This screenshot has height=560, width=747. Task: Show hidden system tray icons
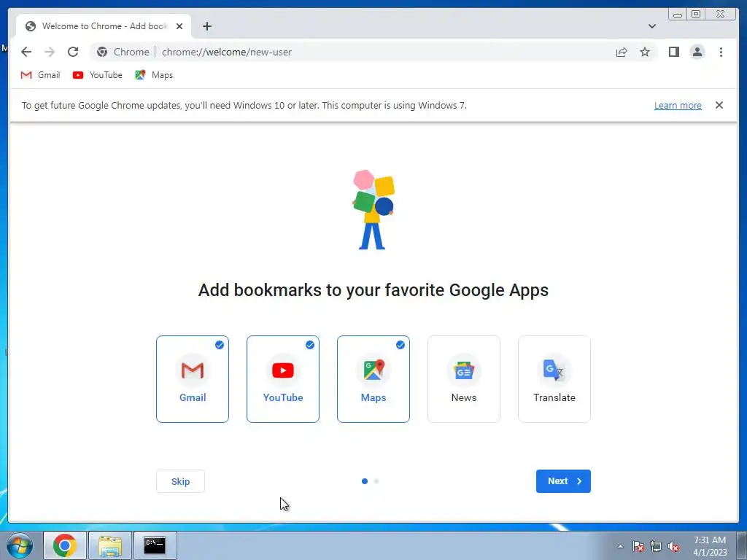(x=620, y=546)
